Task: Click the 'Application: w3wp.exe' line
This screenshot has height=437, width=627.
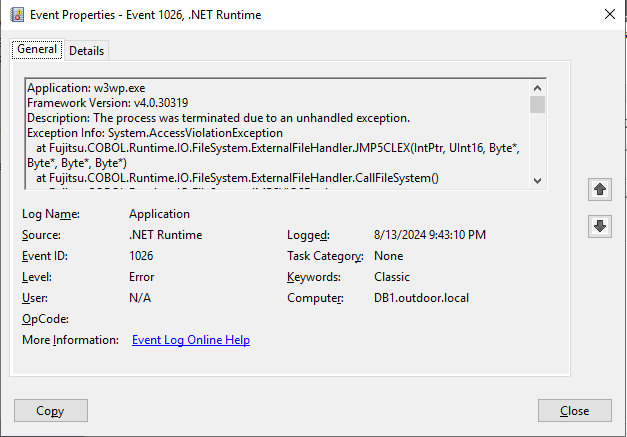Action: click(x=86, y=88)
